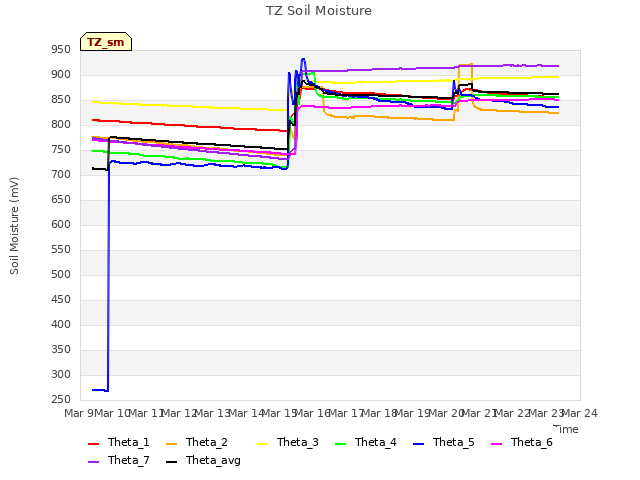Click the chart title TZ Soil Moisture
This screenshot has width=640, height=480.
tap(319, 11)
